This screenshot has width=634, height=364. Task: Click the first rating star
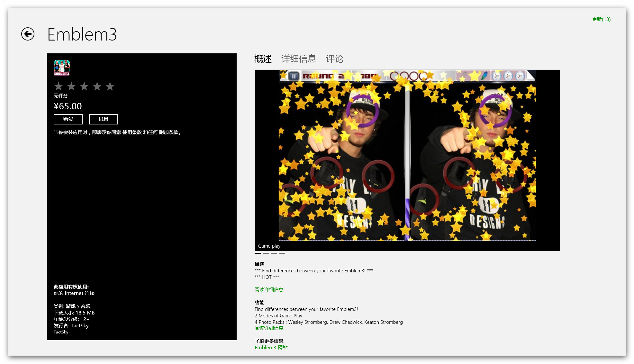click(x=59, y=86)
